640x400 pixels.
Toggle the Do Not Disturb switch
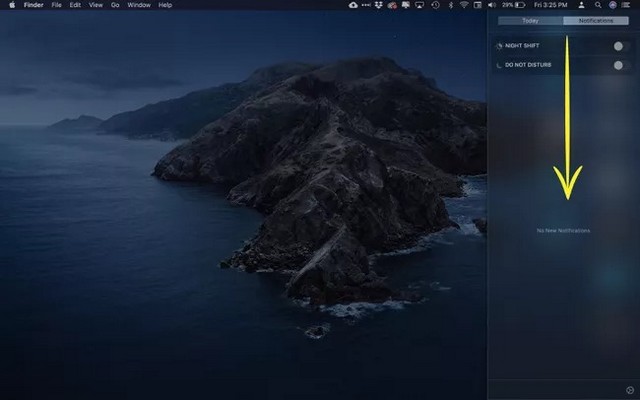(x=622, y=65)
